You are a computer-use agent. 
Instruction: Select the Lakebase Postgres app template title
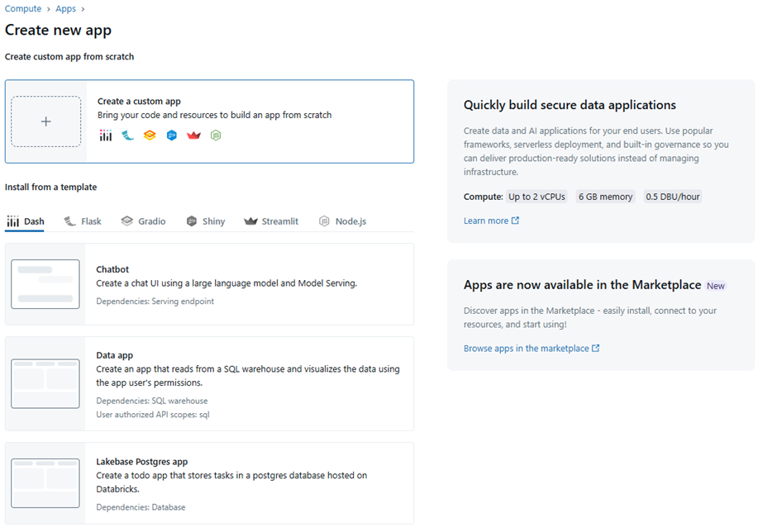click(x=142, y=462)
